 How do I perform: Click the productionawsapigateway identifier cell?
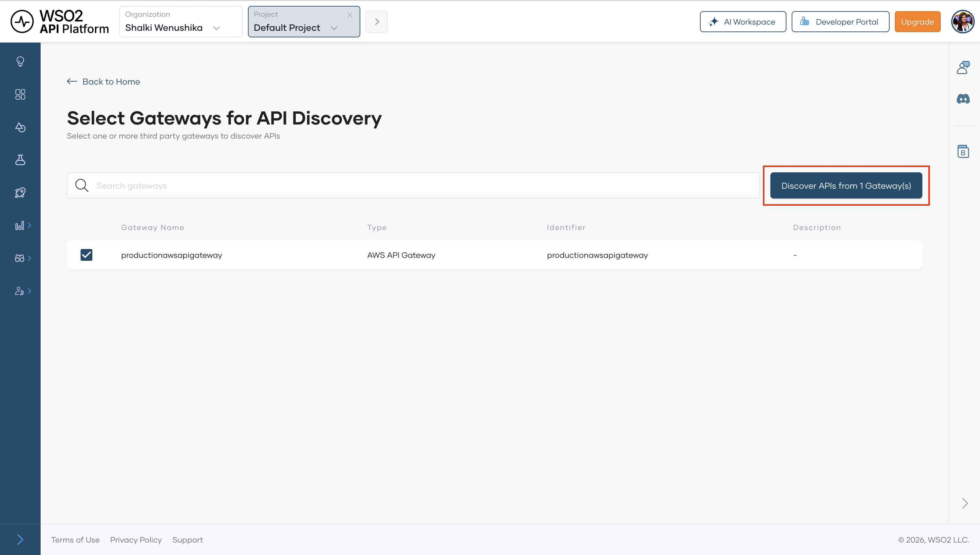(x=597, y=255)
